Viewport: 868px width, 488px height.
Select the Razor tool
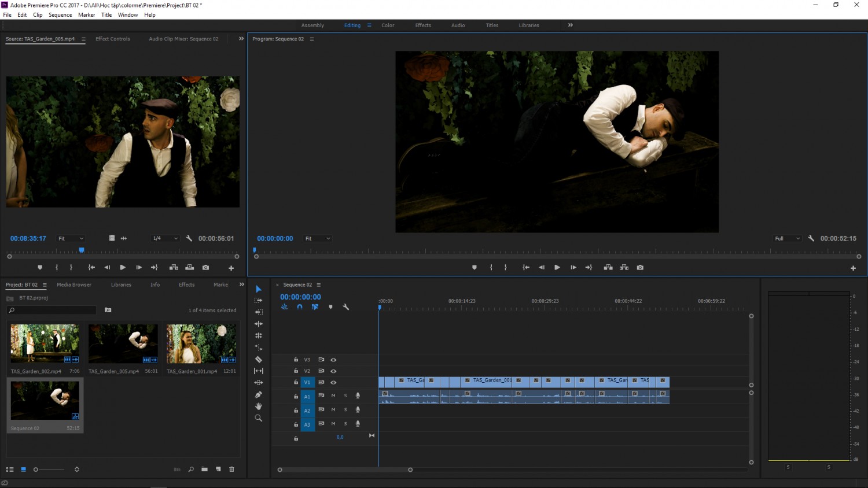point(259,359)
